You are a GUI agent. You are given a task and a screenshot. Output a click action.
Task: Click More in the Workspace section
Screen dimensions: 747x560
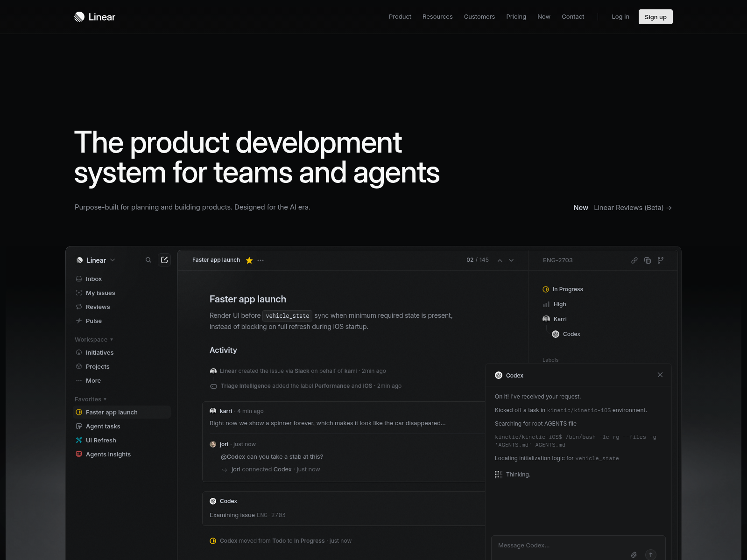point(123,380)
